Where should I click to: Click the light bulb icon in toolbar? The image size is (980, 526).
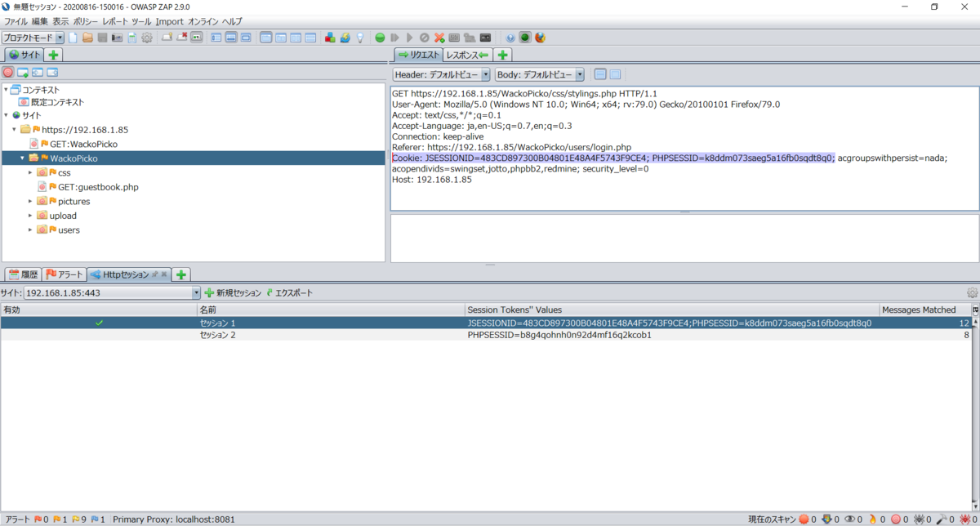click(x=359, y=38)
